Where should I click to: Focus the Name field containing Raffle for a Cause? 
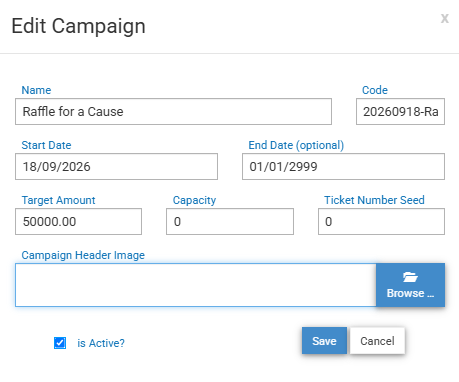tap(173, 111)
